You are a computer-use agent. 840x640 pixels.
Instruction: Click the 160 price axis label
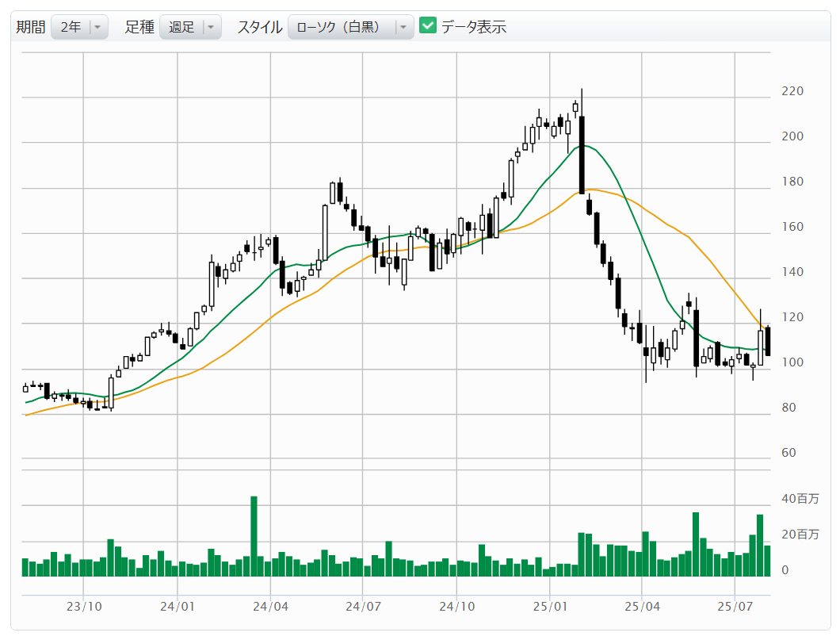(x=792, y=227)
